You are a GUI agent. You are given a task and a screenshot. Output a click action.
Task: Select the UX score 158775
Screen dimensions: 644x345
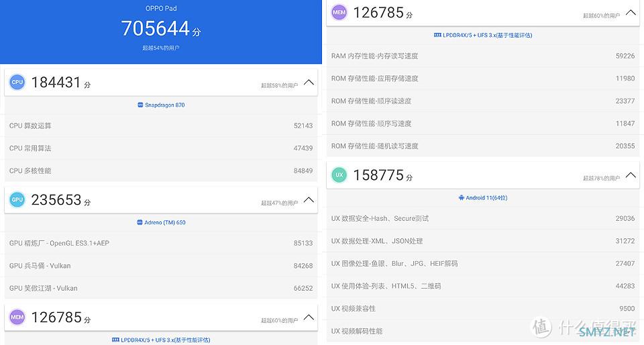pos(378,175)
